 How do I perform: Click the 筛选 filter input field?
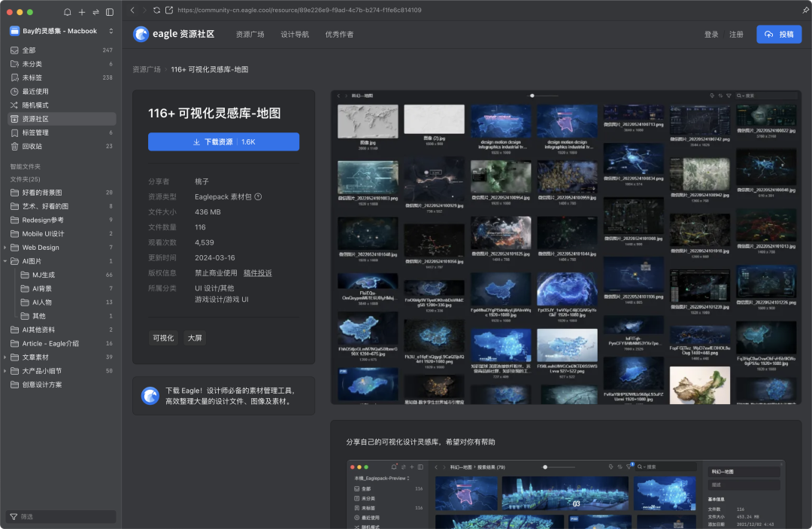[61, 516]
